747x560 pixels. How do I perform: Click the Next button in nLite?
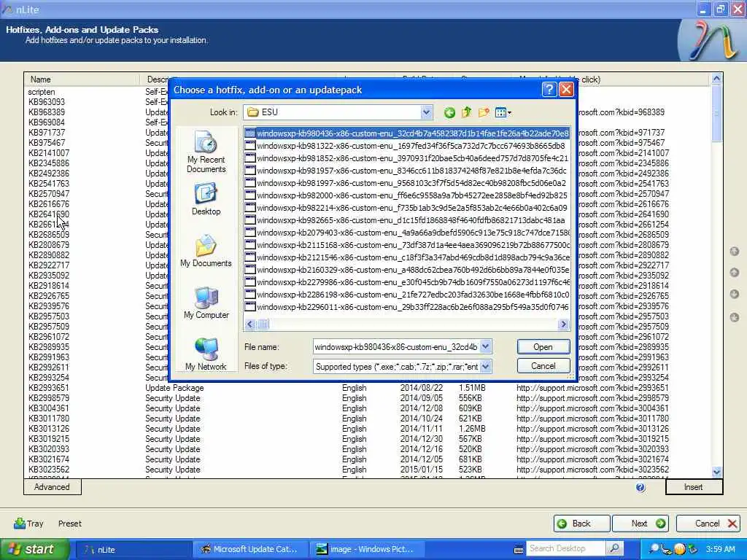640,524
